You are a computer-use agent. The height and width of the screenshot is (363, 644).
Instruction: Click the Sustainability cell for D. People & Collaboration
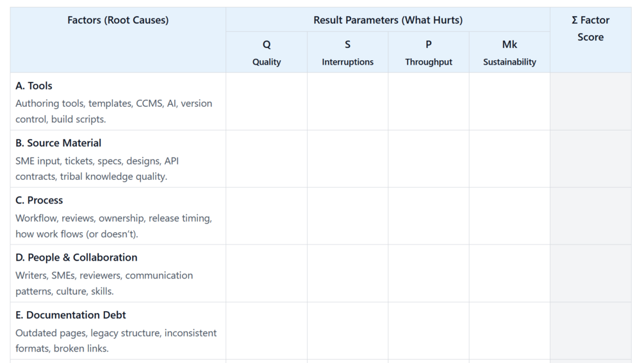[x=509, y=273]
